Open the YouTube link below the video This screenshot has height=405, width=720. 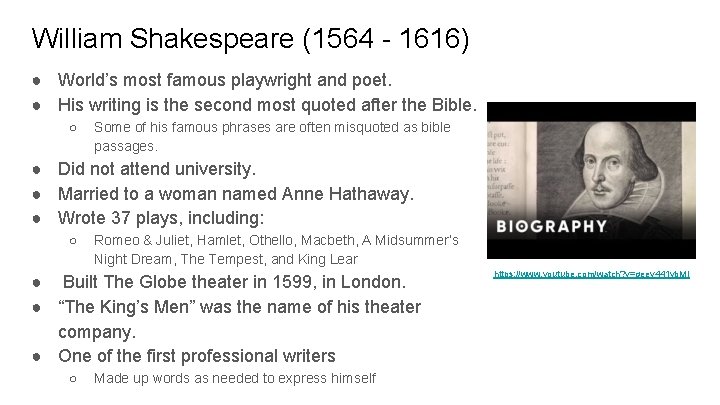point(591,274)
